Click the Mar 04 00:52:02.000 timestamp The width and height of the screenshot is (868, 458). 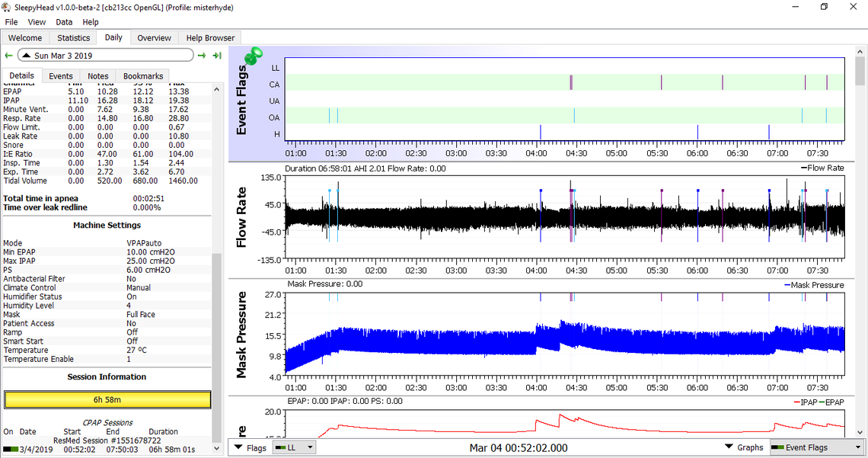(519, 447)
